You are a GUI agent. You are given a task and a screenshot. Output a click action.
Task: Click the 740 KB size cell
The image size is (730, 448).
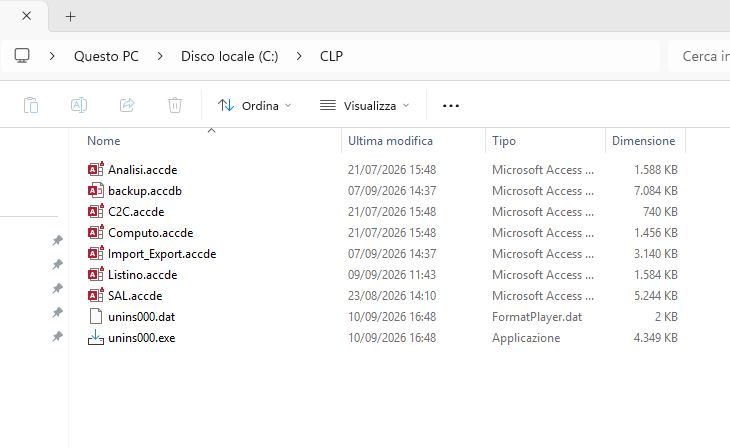tap(660, 211)
